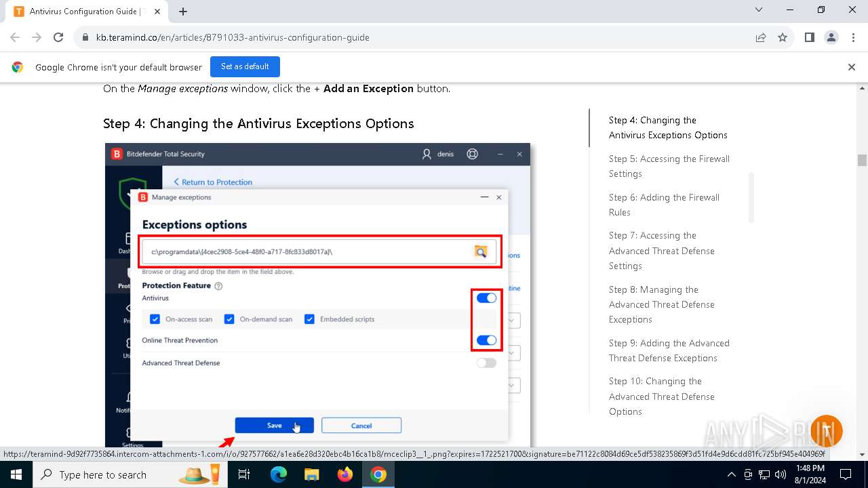Go back to the previous page

[15, 37]
